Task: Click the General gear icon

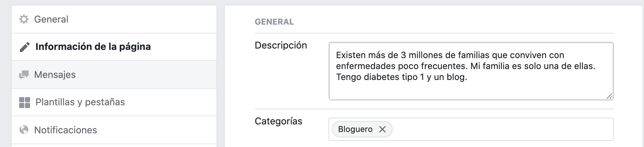Action: click(24, 19)
